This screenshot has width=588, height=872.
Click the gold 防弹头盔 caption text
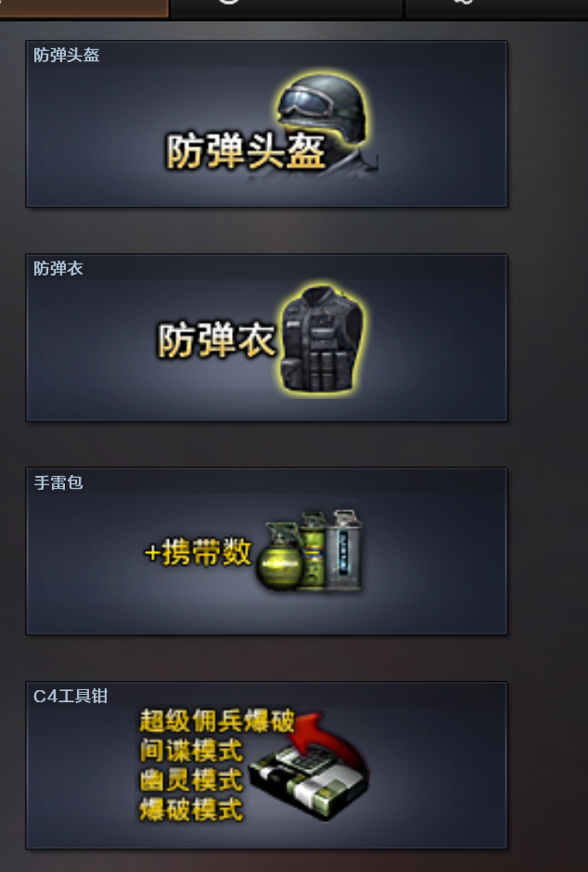245,150
